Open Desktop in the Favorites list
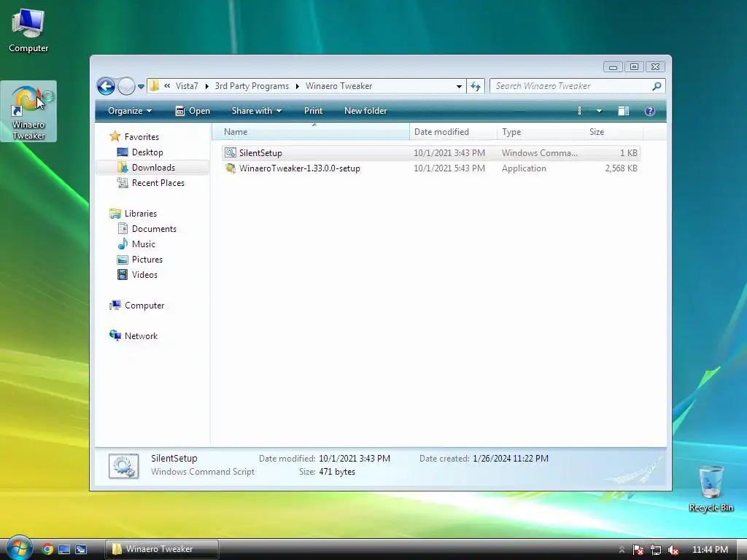 (x=147, y=152)
